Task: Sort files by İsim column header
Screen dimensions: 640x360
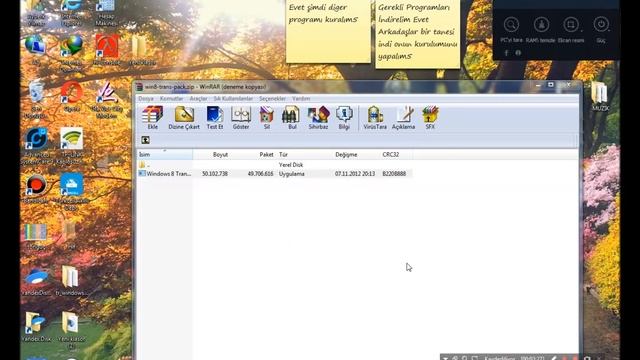Action: pyautogui.click(x=165, y=154)
